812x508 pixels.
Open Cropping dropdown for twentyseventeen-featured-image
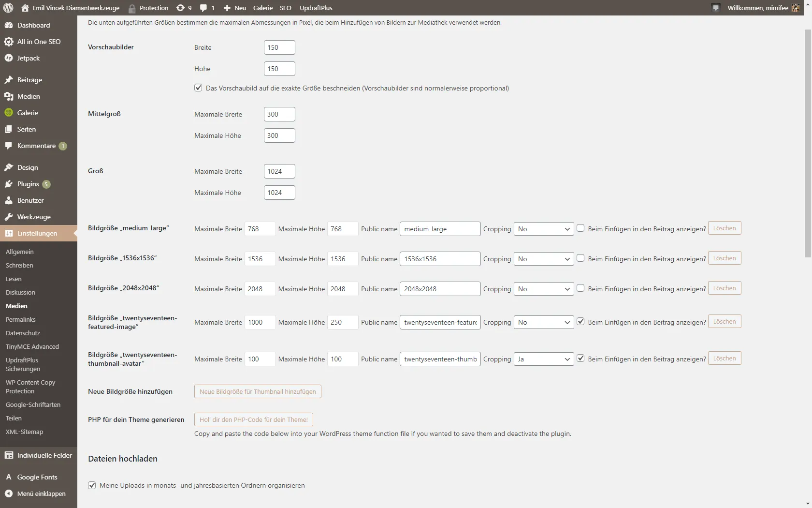tap(544, 322)
